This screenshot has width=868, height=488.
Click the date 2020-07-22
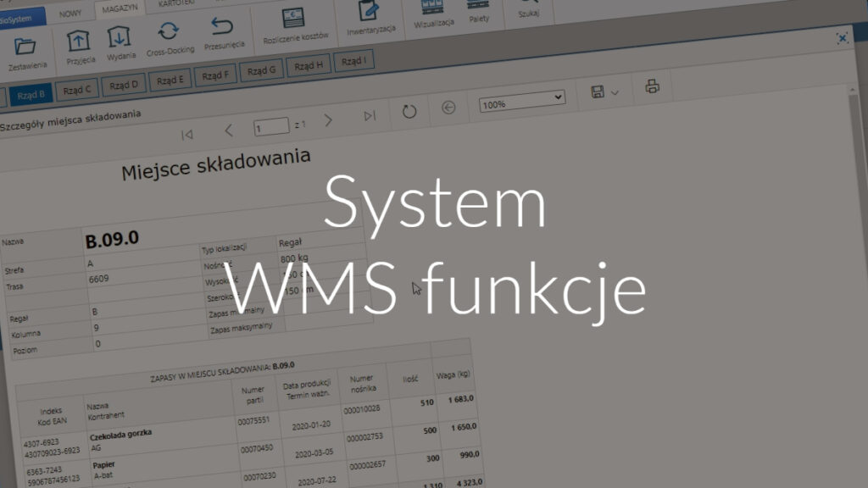pos(317,481)
